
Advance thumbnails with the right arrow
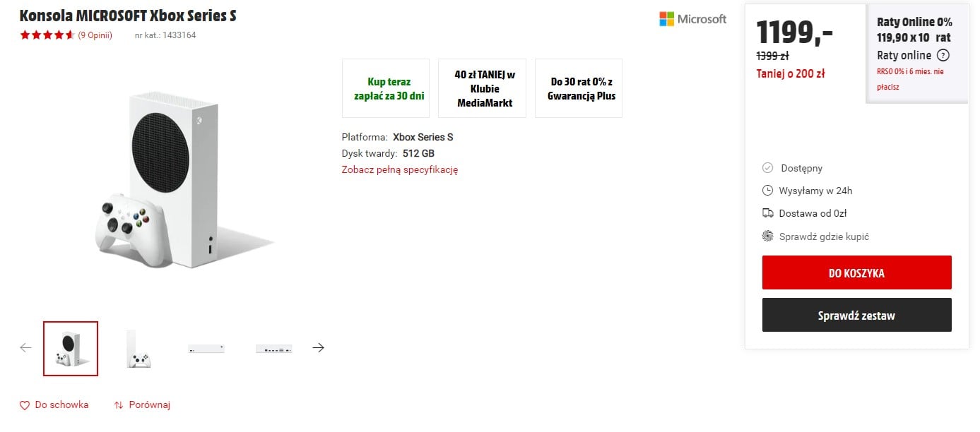pyautogui.click(x=319, y=347)
